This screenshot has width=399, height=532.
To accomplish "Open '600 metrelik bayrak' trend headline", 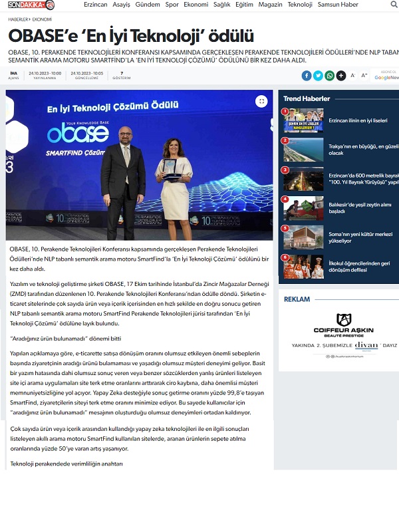I will (x=363, y=179).
